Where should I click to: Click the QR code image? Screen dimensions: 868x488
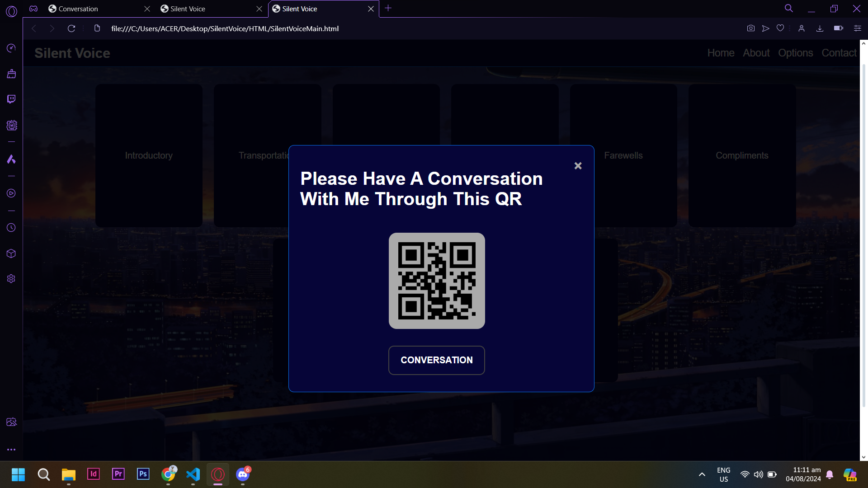437,281
